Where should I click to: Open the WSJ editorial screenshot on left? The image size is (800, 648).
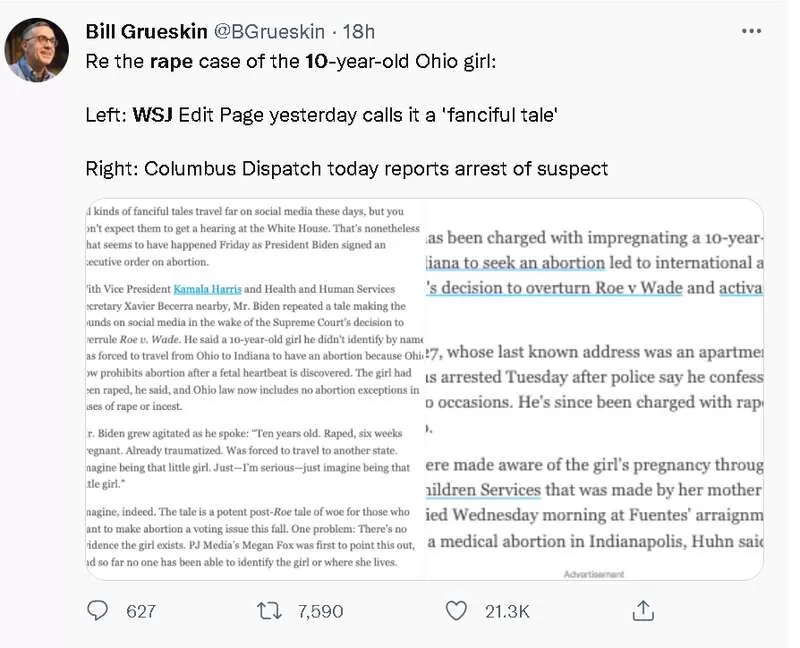(255, 388)
